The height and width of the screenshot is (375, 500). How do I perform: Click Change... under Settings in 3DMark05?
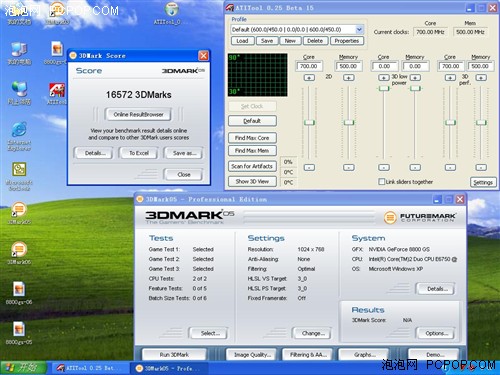coord(312,333)
